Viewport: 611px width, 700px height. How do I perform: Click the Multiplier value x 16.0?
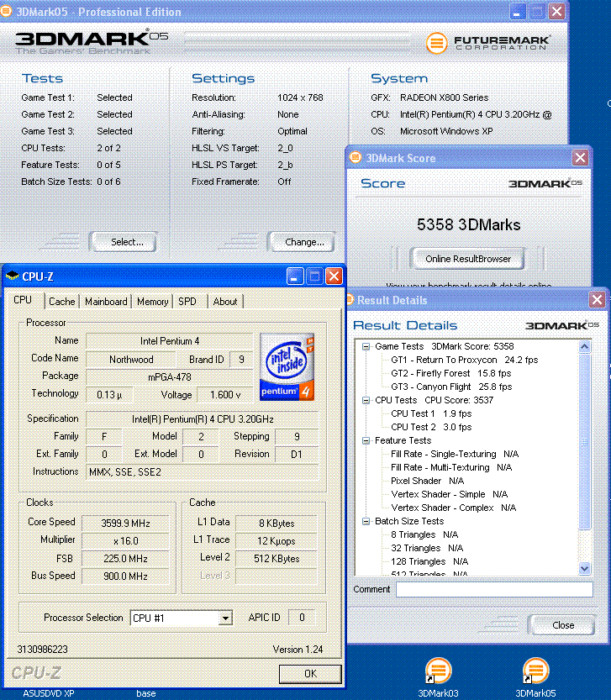[125, 541]
